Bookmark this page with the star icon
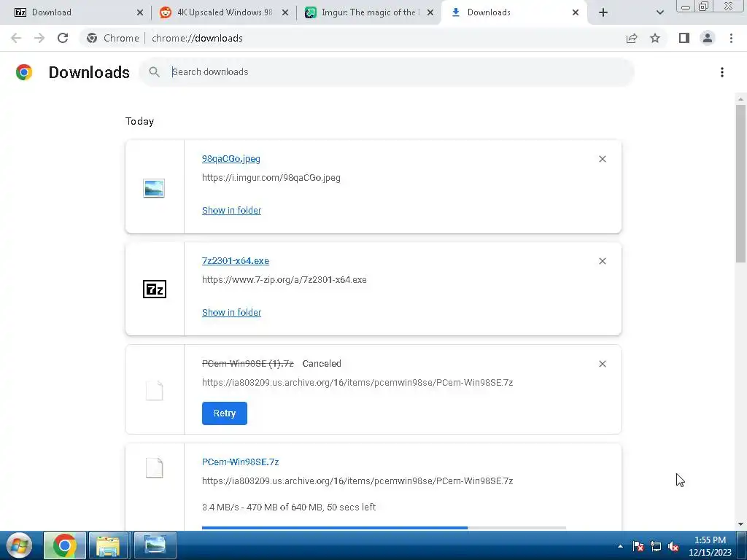747x560 pixels. pos(655,38)
